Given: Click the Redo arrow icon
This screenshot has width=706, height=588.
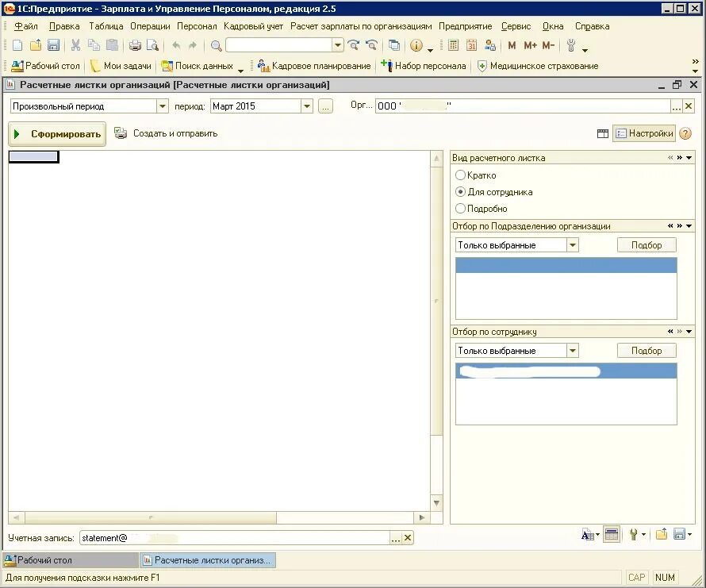Looking at the screenshot, I should (193, 45).
